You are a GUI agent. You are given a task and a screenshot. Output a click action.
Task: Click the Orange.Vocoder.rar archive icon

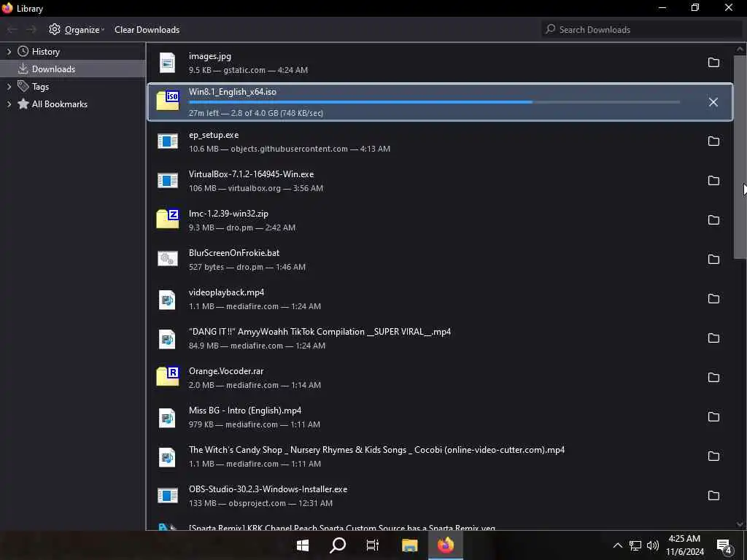168,376
